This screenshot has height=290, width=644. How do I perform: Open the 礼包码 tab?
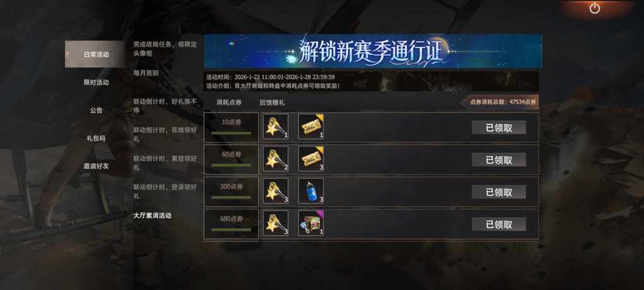(x=96, y=138)
